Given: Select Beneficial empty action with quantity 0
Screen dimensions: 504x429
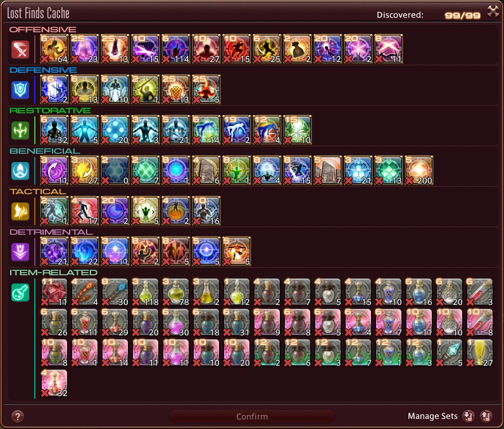Looking at the screenshot, I should coord(115,170).
